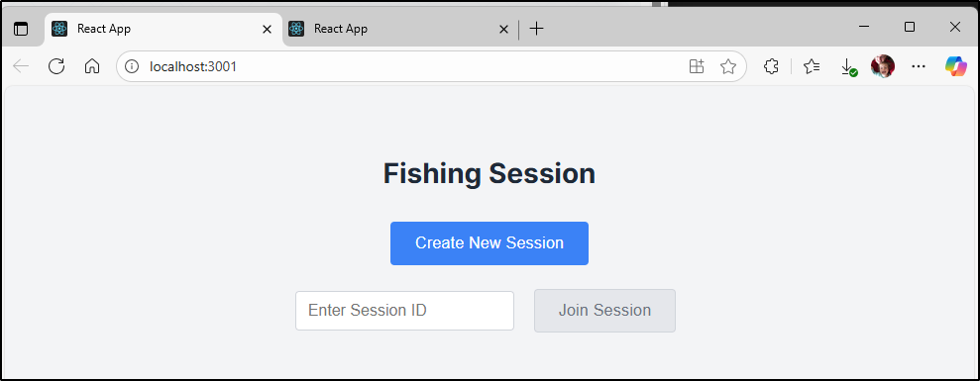
Task: Open the Extensions puzzle icon
Action: (x=771, y=66)
